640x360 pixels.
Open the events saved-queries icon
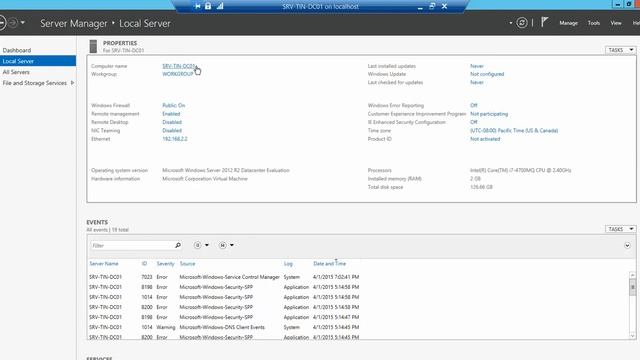point(222,245)
